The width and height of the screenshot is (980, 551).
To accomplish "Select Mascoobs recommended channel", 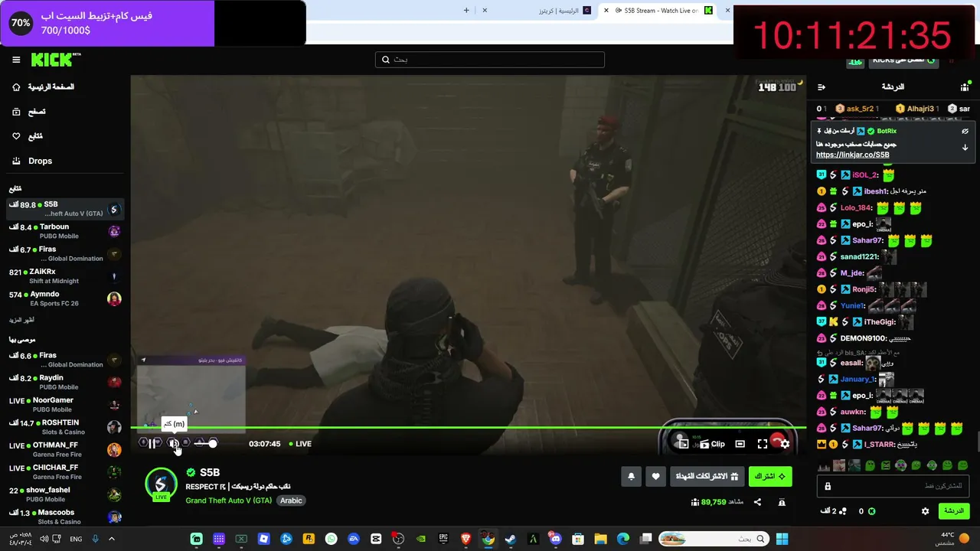I will (x=65, y=517).
